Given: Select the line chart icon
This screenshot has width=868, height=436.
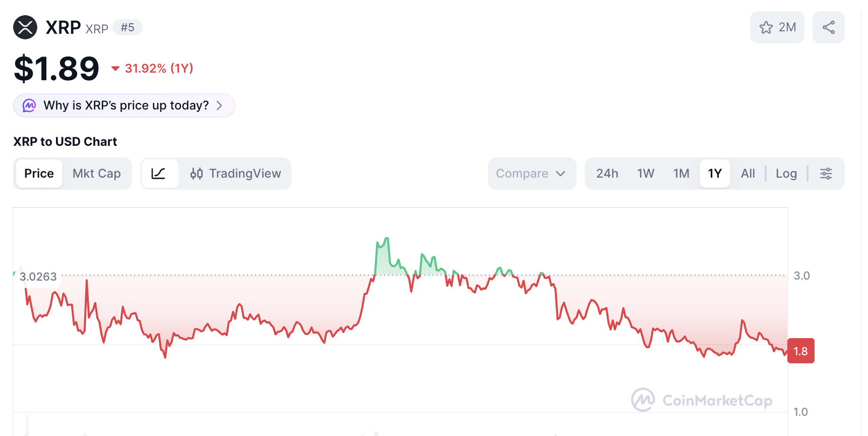Looking at the screenshot, I should (160, 173).
